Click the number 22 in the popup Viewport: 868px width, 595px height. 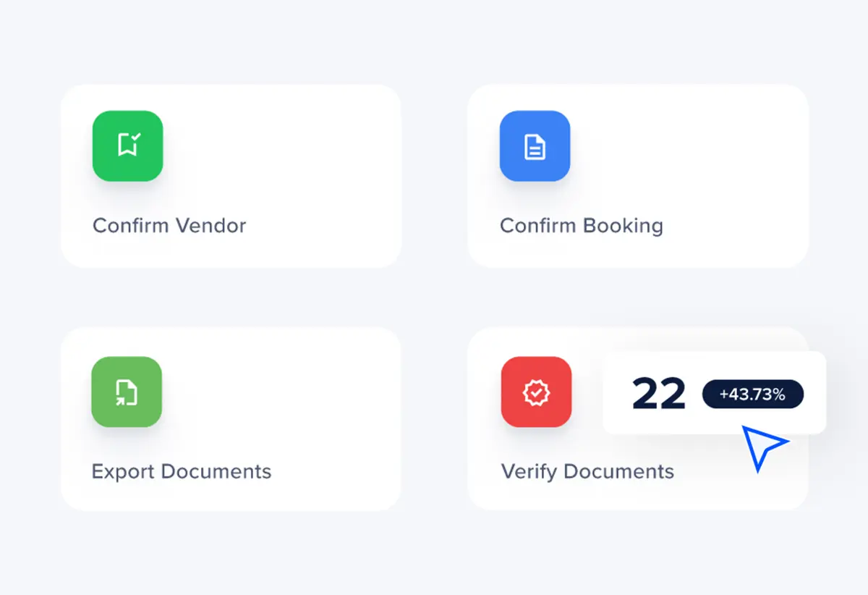658,394
